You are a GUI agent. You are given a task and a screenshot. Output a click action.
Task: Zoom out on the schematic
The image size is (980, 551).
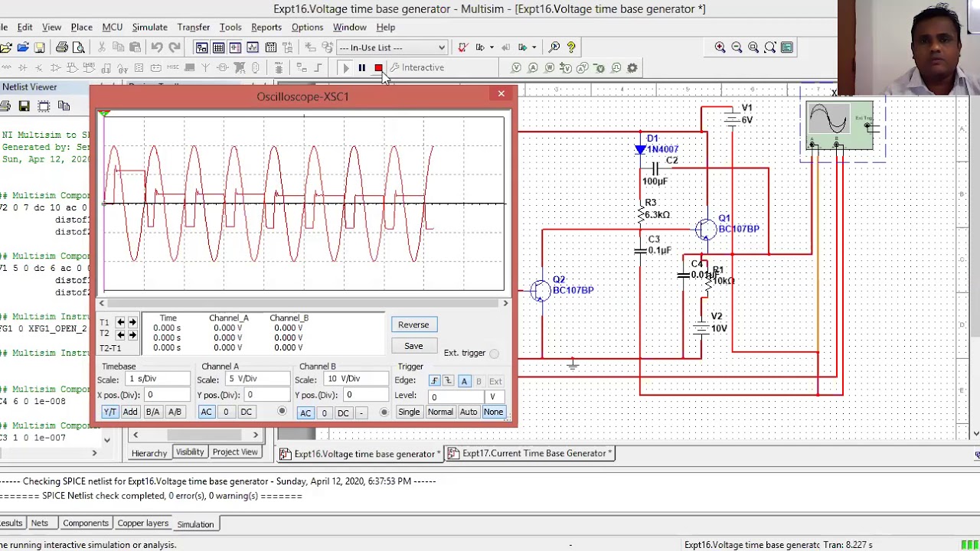[737, 47]
